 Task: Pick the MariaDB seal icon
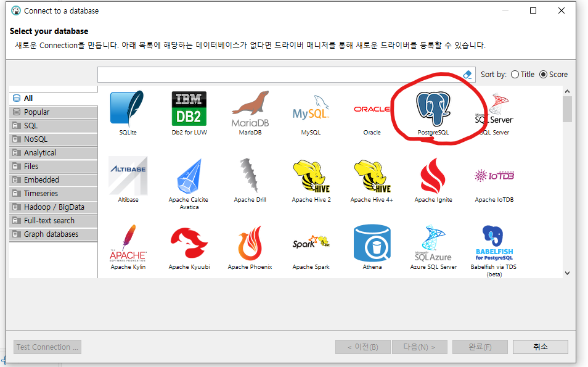[250, 109]
